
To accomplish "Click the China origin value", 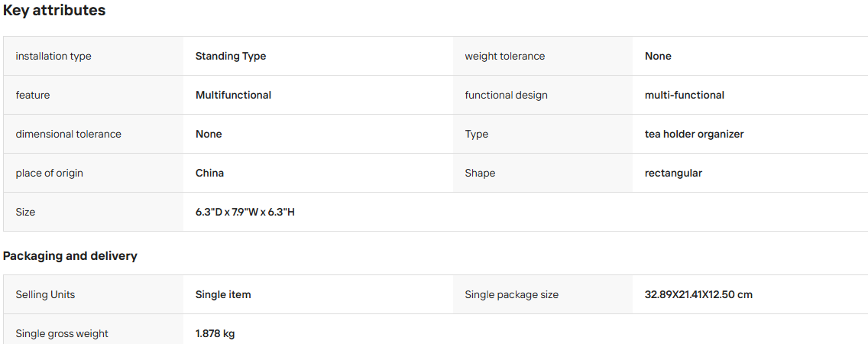I will pos(209,173).
